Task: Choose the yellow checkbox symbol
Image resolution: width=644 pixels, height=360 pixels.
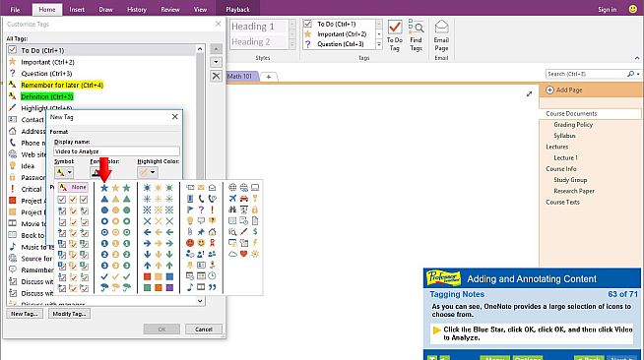Action: (73, 200)
